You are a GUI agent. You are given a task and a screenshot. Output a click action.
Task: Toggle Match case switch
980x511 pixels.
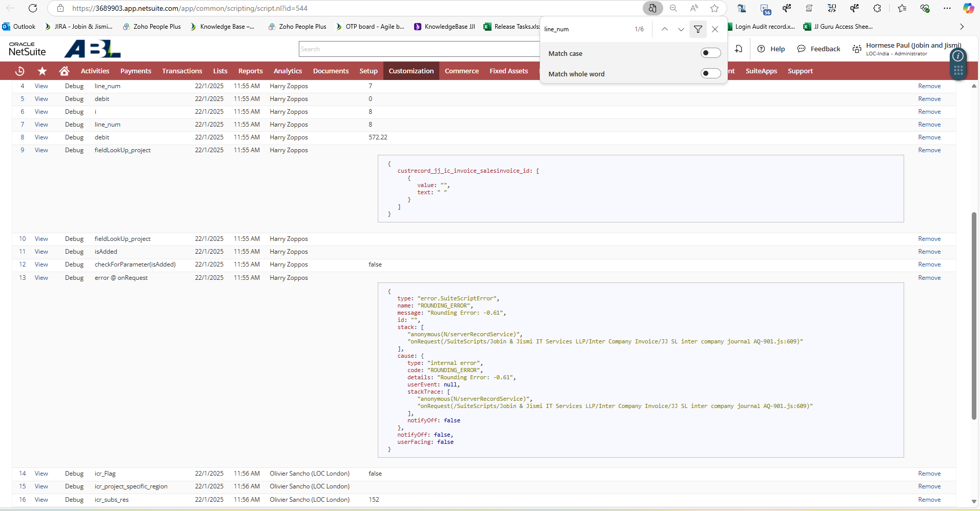(710, 53)
